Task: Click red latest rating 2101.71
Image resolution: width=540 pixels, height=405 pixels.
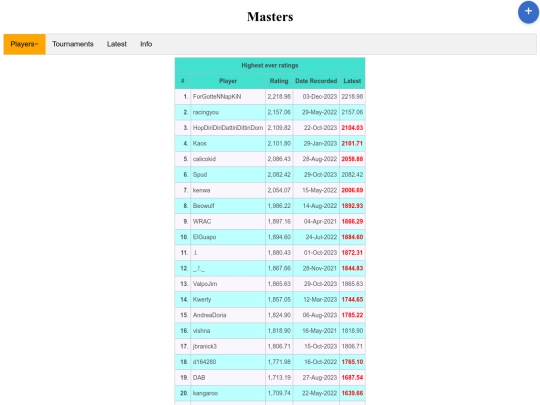Action: (352, 144)
